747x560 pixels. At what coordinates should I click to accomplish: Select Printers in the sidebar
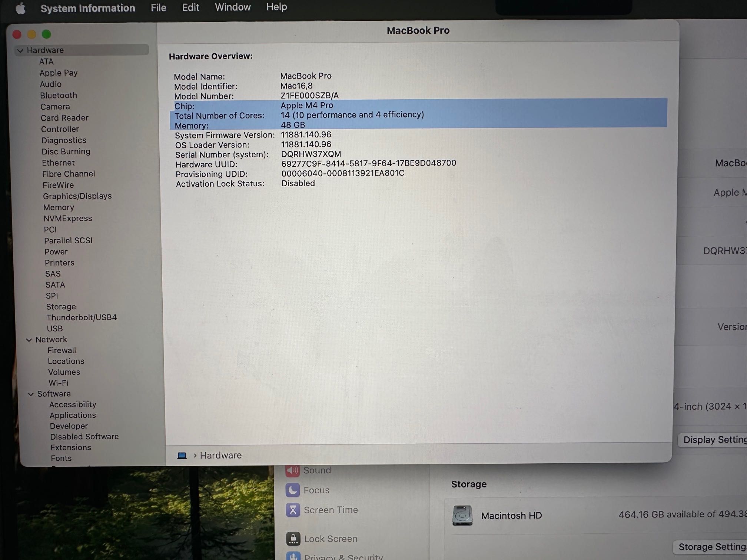pyautogui.click(x=59, y=263)
